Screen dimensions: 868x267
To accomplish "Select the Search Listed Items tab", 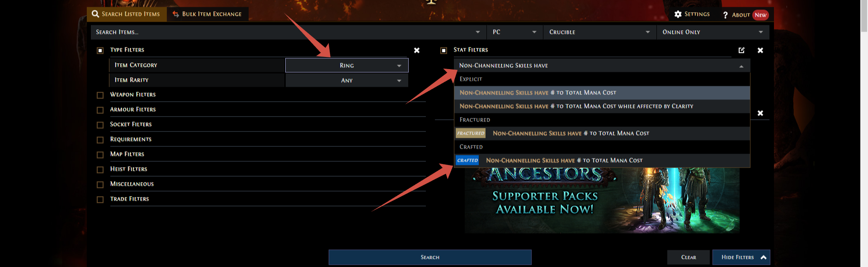I will (126, 14).
